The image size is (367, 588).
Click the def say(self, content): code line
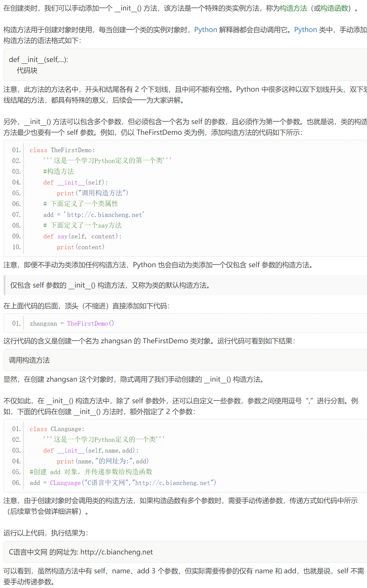coord(82,236)
